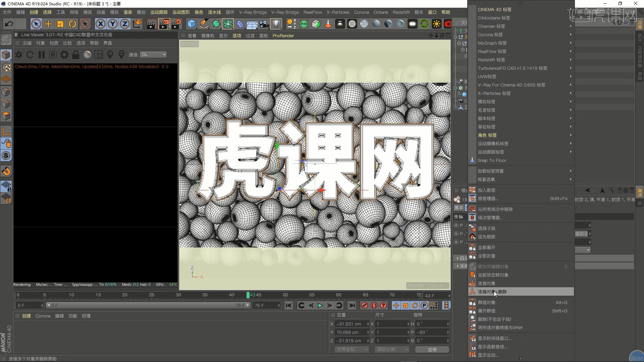
Task: Open the DL channel dropdown
Action: [154, 55]
